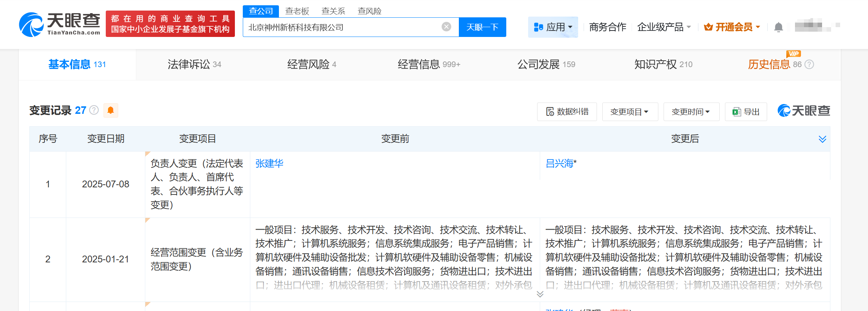Switch to the 法律诉讼 tab
868x311 pixels.
click(x=194, y=64)
